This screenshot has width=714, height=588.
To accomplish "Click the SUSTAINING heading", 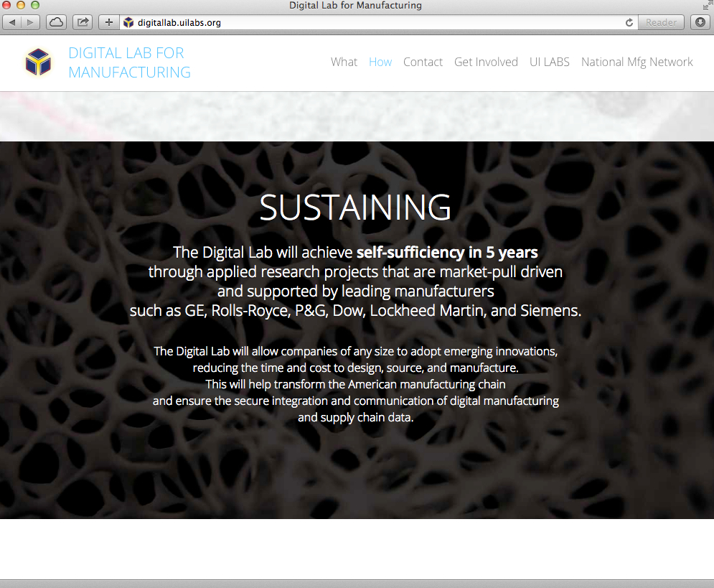I will coord(355,207).
